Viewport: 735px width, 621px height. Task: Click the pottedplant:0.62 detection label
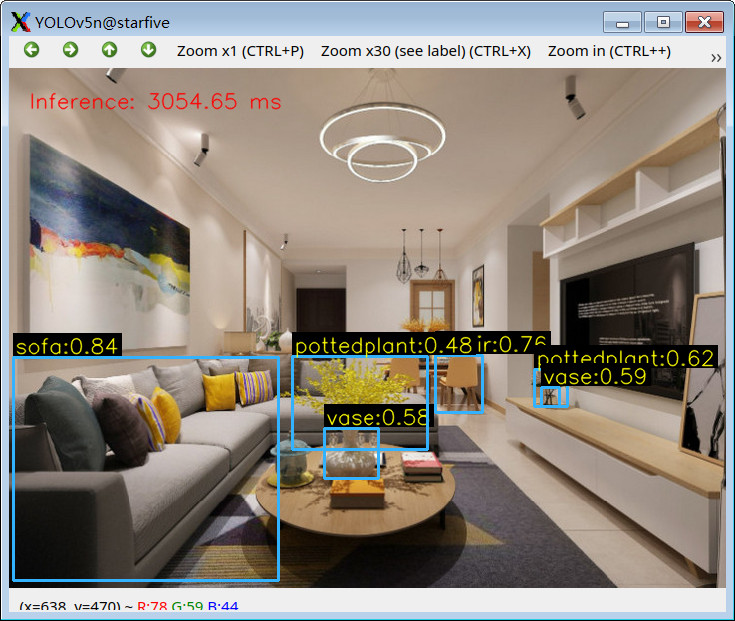coord(625,358)
